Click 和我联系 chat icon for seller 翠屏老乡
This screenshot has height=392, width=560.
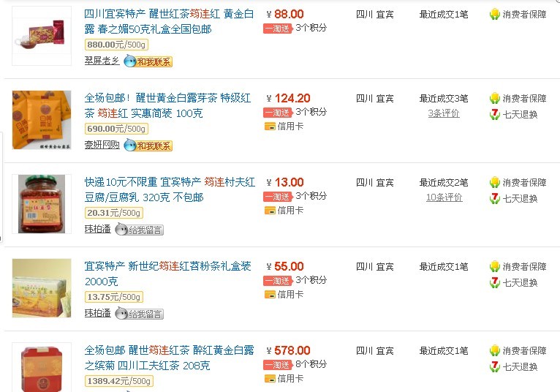[148, 62]
